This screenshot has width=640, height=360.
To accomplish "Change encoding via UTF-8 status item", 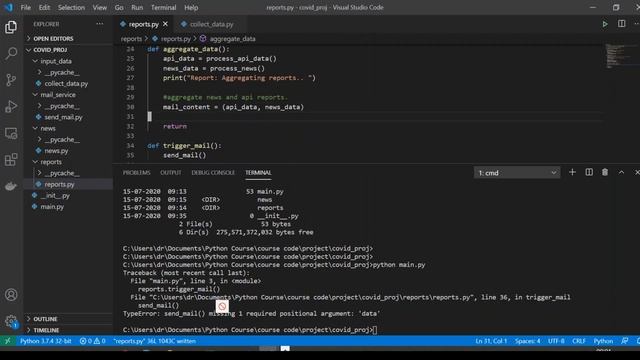I will point(556,341).
